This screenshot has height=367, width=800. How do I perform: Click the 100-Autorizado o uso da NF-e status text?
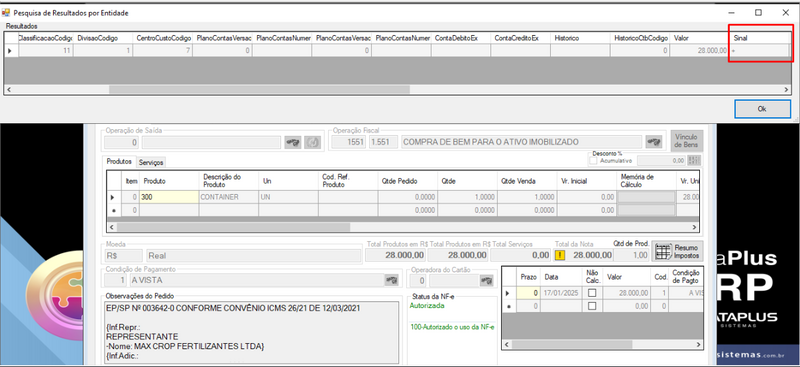[453, 327]
